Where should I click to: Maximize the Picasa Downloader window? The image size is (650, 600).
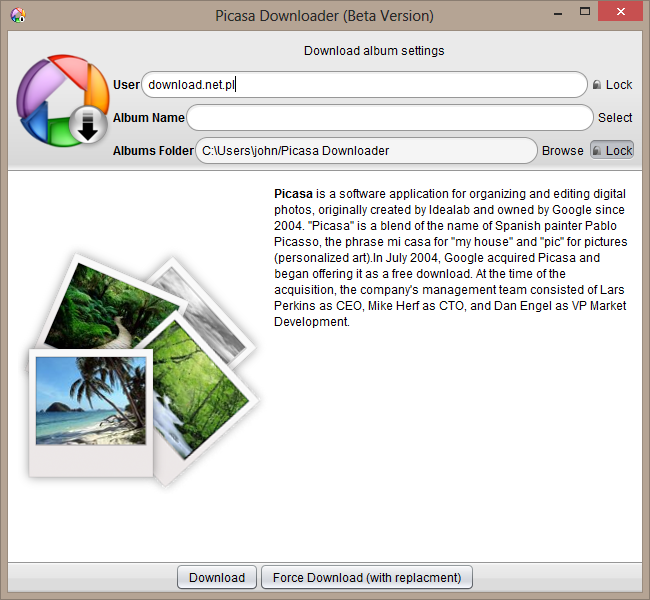585,12
